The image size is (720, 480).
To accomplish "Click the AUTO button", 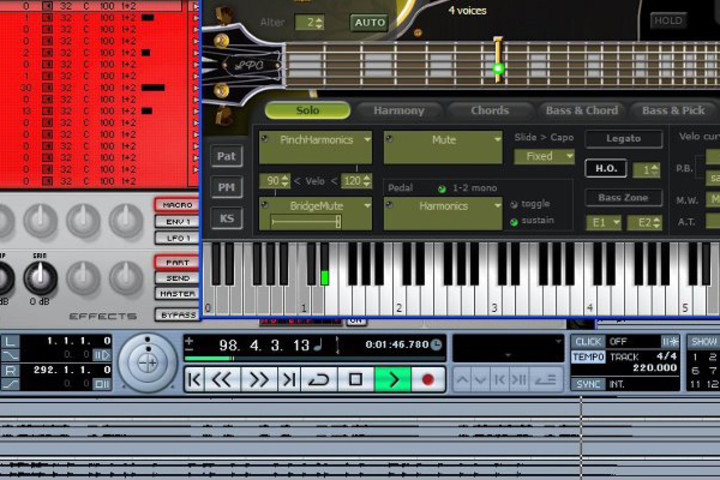I will pyautogui.click(x=370, y=23).
